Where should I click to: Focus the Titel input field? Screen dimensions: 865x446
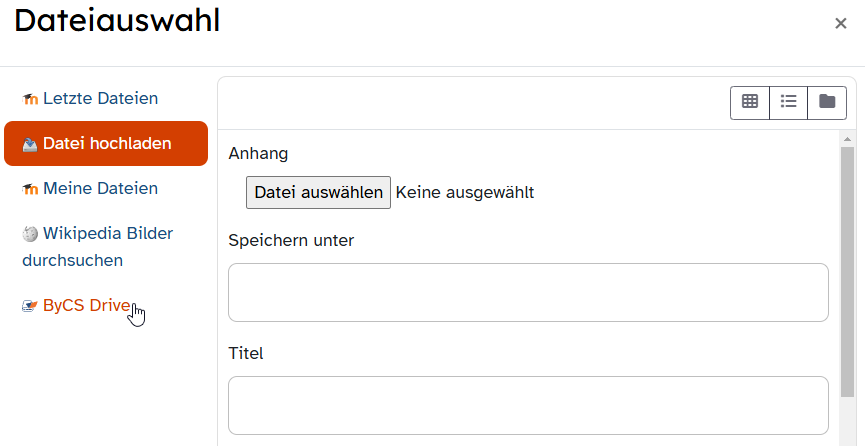[528, 405]
